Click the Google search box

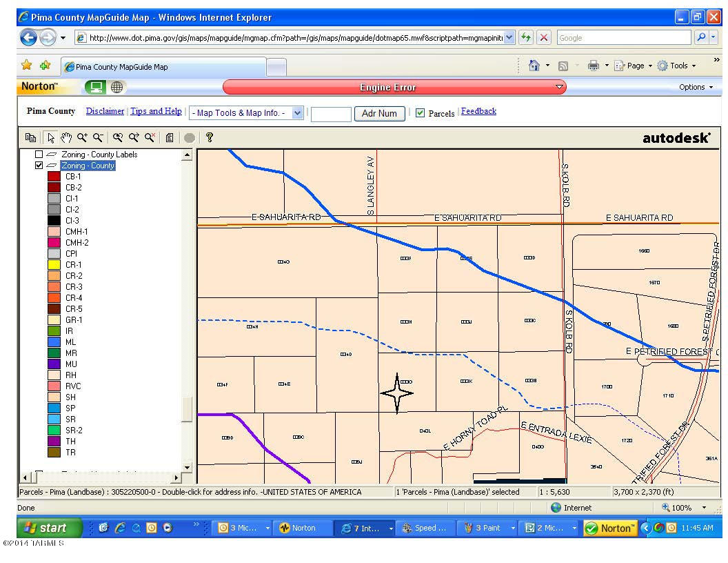coord(624,38)
